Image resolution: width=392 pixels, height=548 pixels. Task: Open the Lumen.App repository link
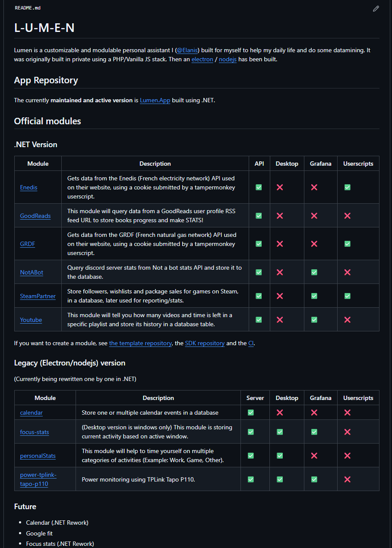155,101
